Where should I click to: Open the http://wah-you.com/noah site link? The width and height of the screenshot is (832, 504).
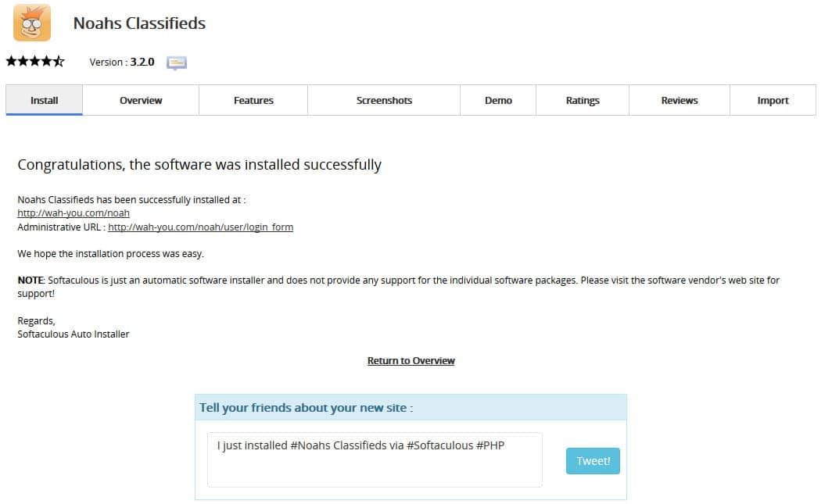[74, 213]
